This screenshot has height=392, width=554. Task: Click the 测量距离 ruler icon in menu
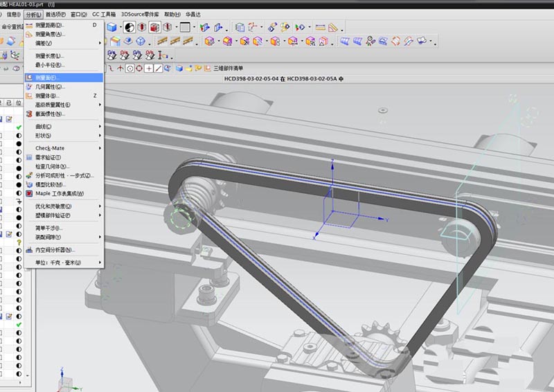pyautogui.click(x=29, y=26)
